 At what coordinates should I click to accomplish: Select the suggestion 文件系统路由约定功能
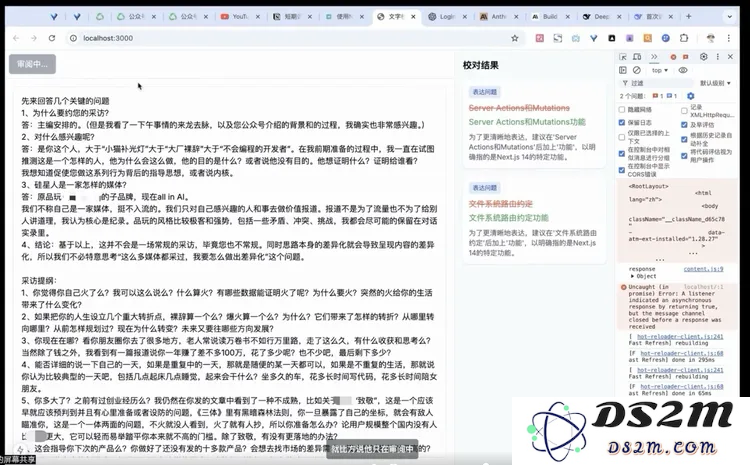point(508,218)
